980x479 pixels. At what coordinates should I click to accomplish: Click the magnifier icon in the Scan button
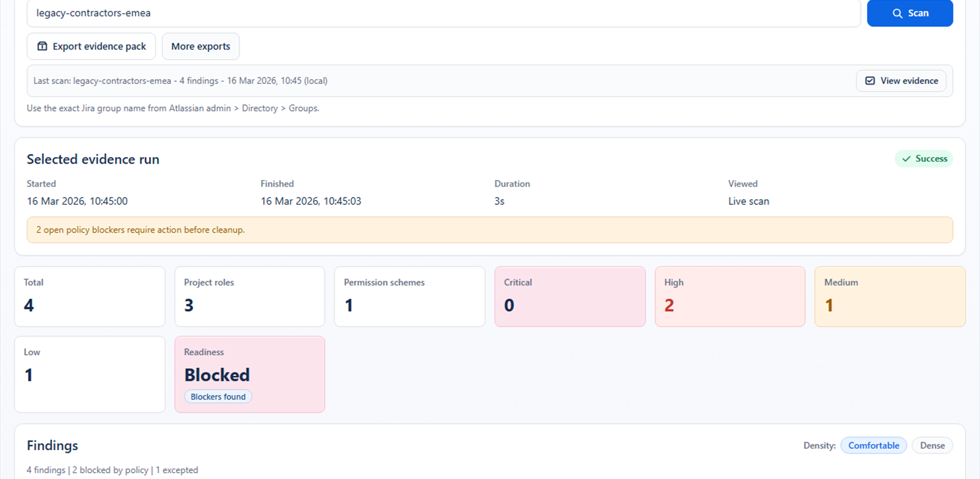[x=897, y=13]
